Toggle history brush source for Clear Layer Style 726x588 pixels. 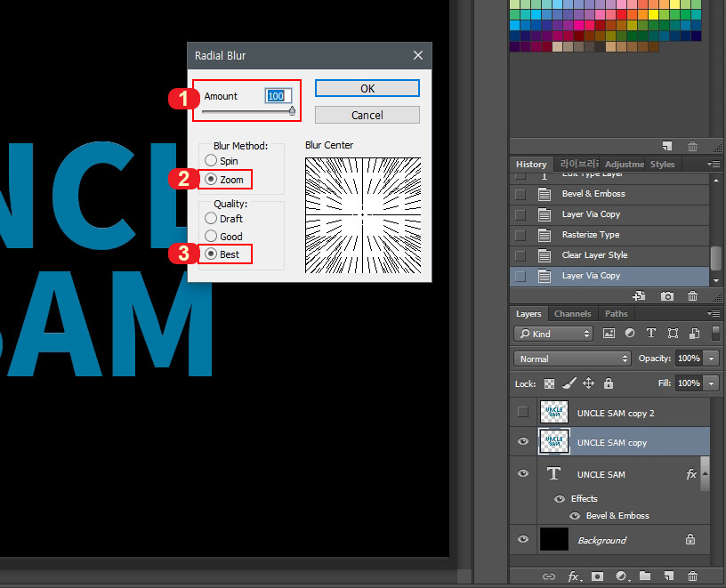pos(520,255)
